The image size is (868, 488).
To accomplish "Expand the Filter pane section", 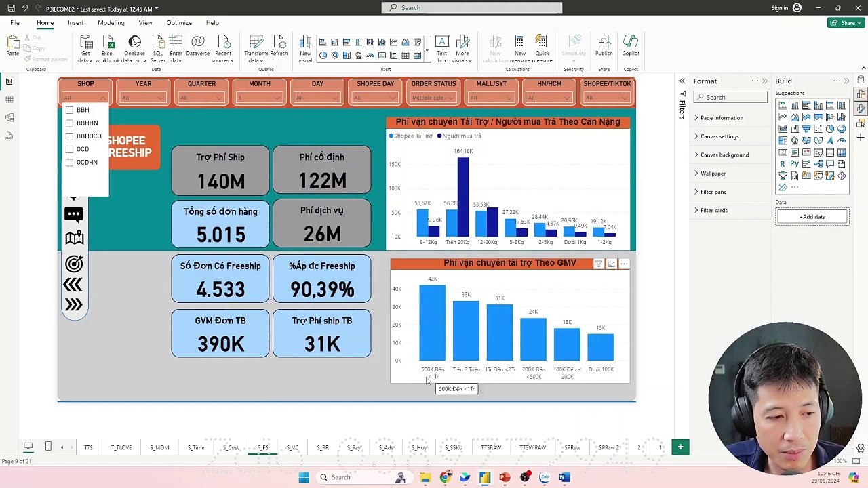I will pyautogui.click(x=713, y=192).
